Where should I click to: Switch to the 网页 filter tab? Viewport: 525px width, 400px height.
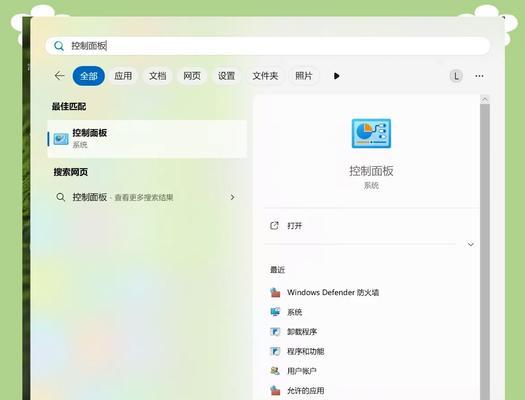point(192,76)
